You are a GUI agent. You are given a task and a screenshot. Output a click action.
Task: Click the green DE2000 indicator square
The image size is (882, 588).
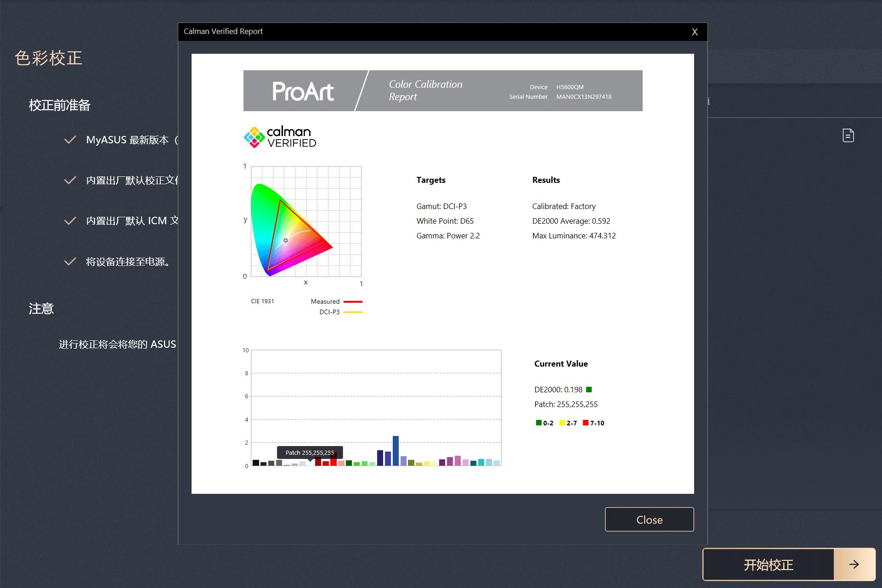pos(589,390)
